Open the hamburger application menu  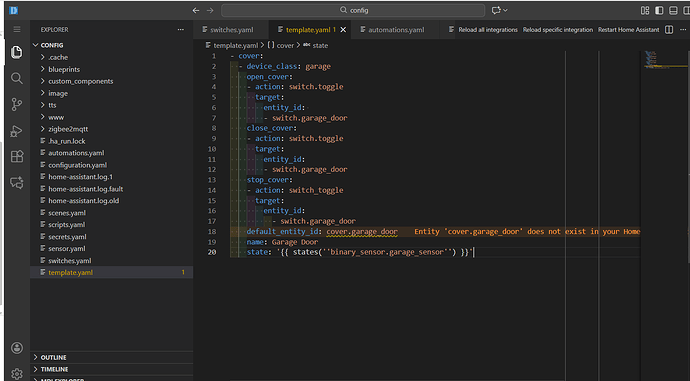17,29
